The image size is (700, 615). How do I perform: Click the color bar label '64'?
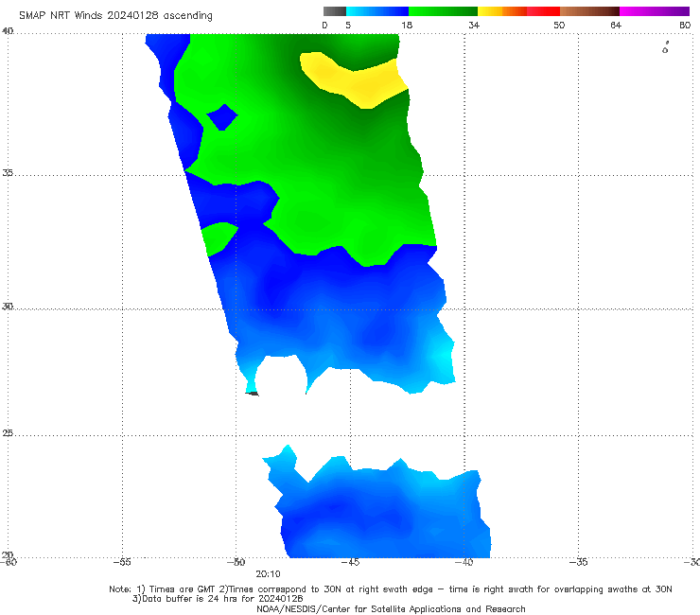click(616, 25)
